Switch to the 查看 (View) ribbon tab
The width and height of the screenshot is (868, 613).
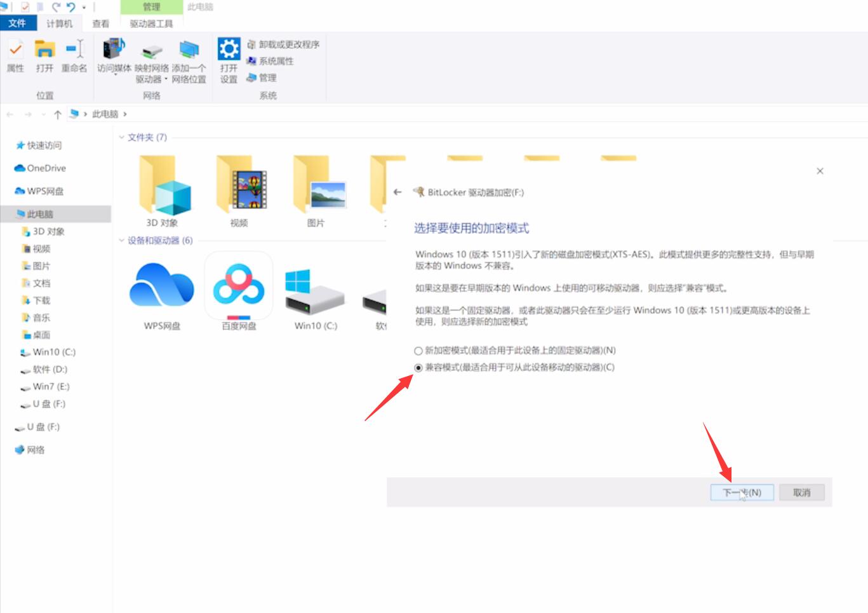[x=101, y=24]
